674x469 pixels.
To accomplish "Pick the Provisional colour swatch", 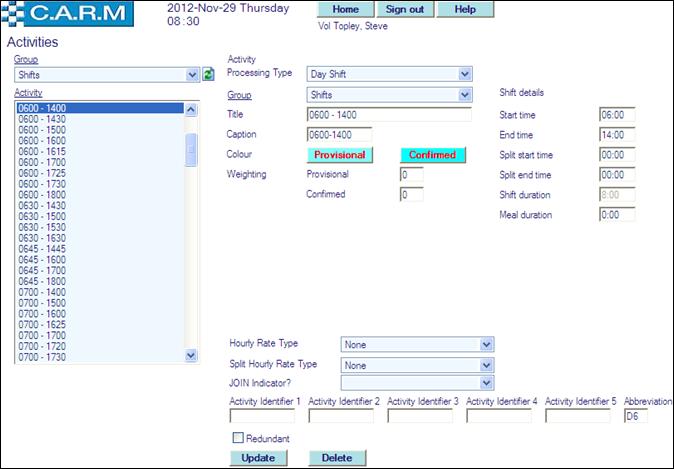I will [339, 155].
